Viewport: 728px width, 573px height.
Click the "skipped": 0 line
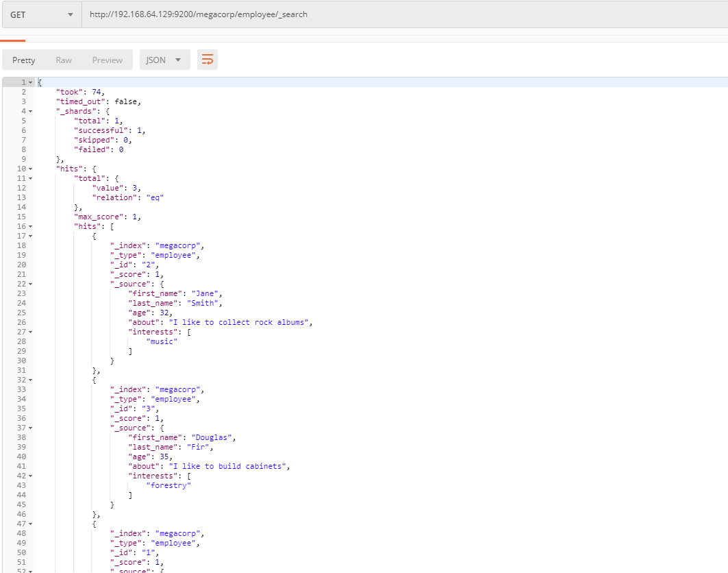click(x=103, y=140)
